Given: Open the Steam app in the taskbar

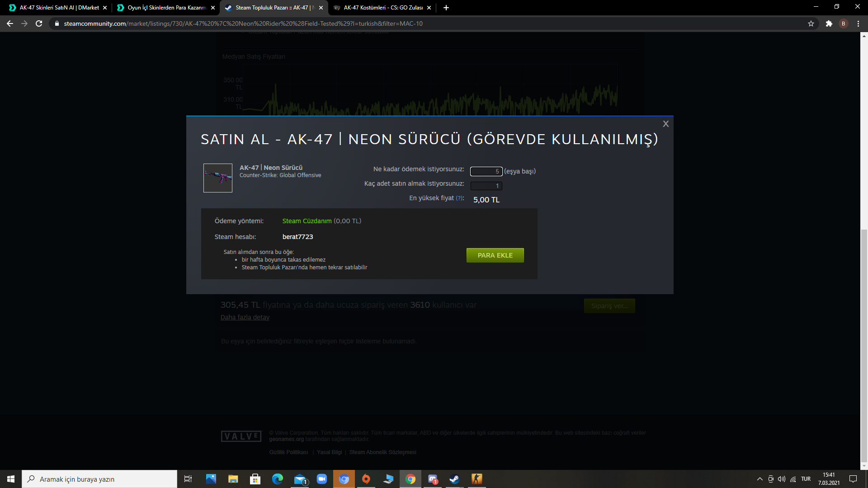Looking at the screenshot, I should (454, 479).
